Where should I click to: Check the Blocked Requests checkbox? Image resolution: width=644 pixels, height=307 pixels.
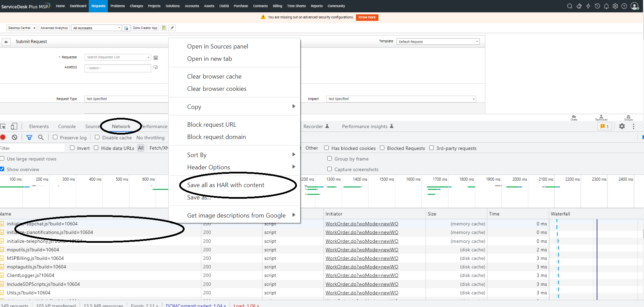[382, 148]
